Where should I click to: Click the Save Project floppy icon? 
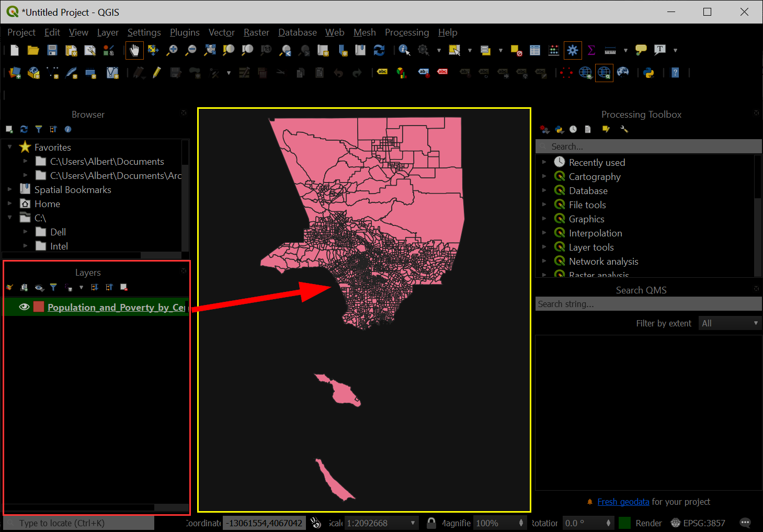pos(52,50)
